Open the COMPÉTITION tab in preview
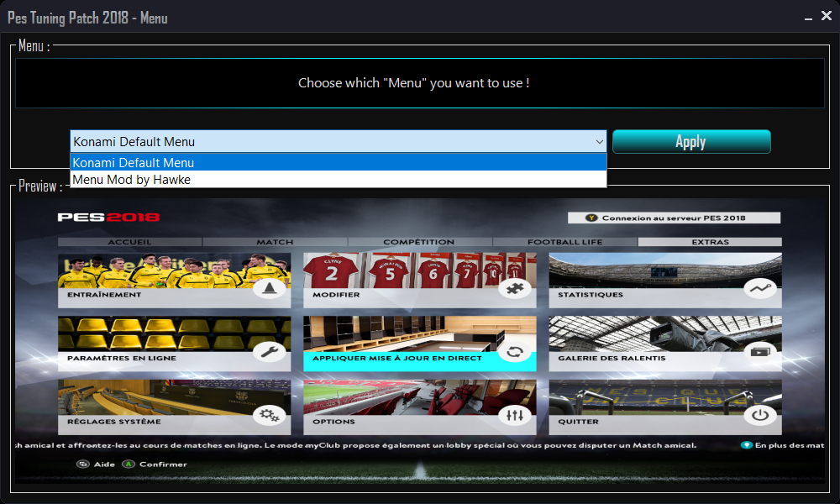The width and height of the screenshot is (840, 504). (419, 242)
